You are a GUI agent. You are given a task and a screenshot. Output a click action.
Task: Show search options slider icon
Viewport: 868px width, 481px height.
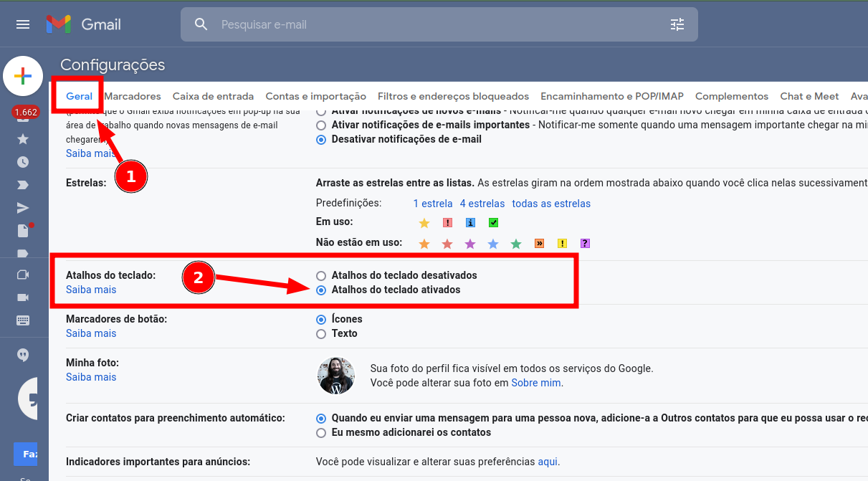(x=677, y=24)
